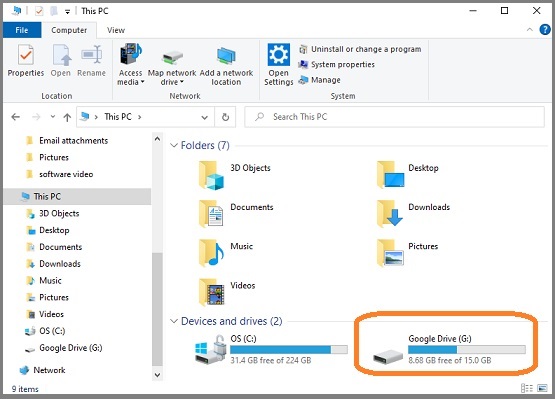This screenshot has height=399, width=555.
Task: Click the Google Drive (G:) usage bar
Action: 467,350
